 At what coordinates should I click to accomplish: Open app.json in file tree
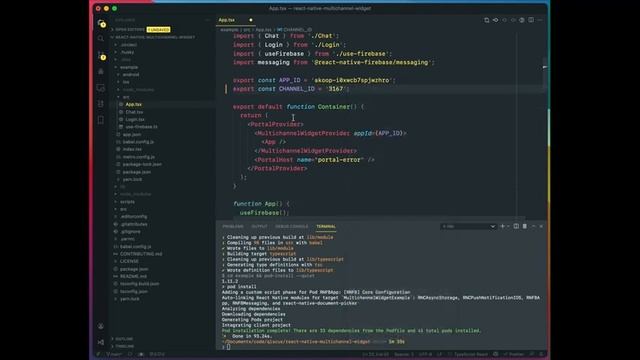(131, 134)
